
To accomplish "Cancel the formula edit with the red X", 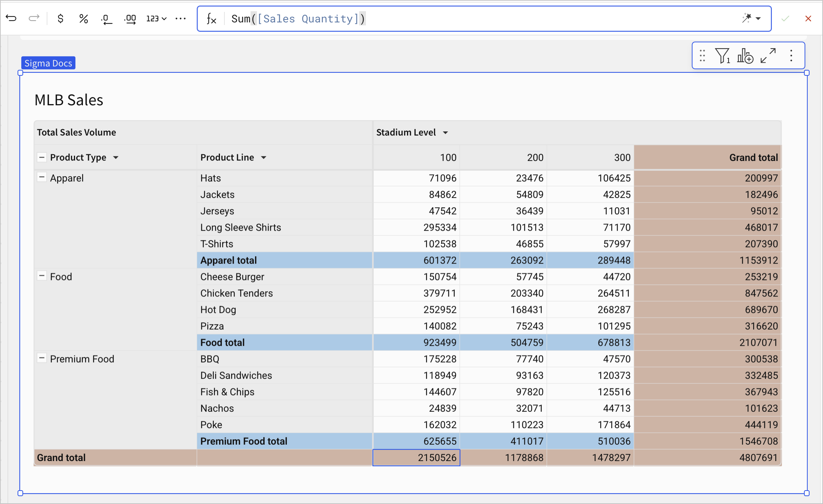I will pos(808,18).
